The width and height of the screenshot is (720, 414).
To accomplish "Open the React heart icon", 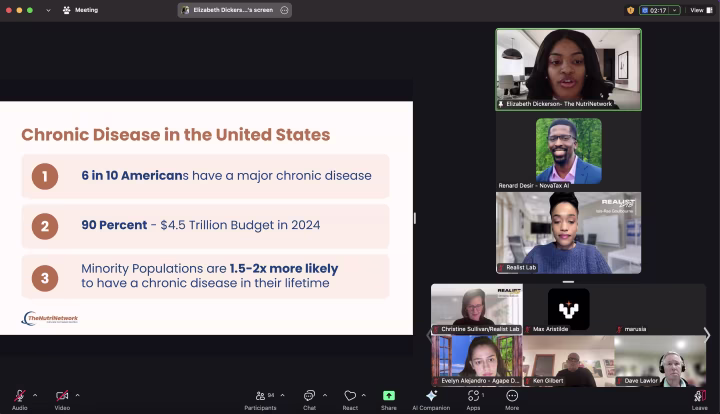I will pos(350,396).
